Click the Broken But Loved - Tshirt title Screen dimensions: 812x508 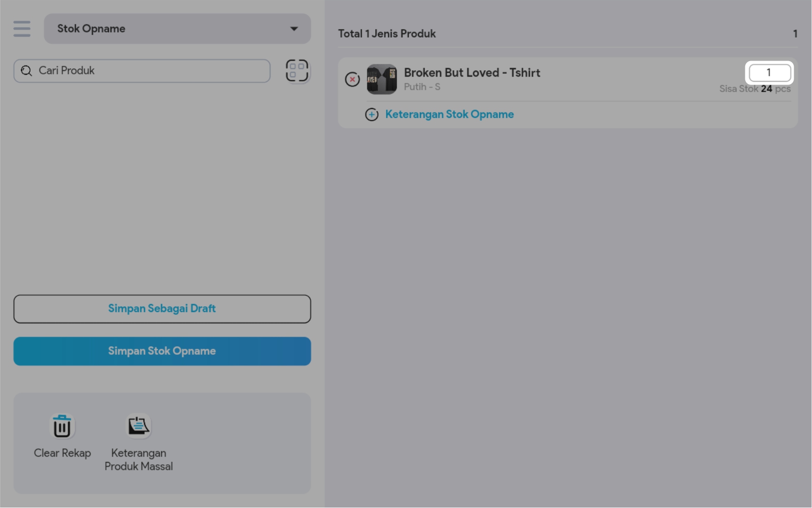(472, 73)
